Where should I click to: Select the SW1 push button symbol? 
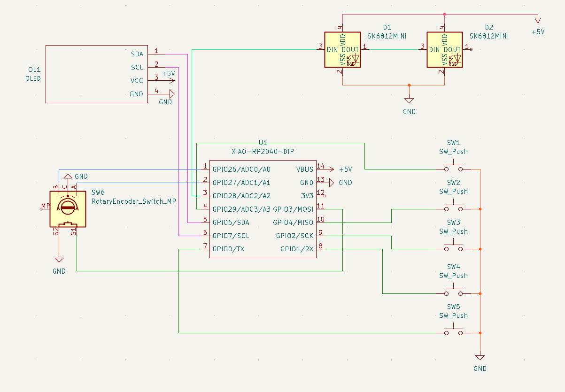click(454, 166)
